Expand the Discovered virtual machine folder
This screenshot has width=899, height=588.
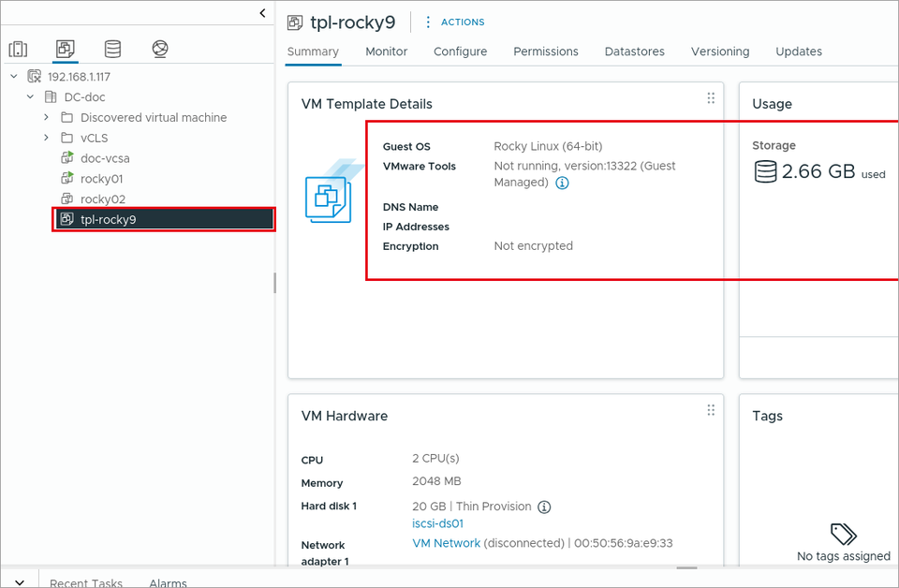click(47, 117)
